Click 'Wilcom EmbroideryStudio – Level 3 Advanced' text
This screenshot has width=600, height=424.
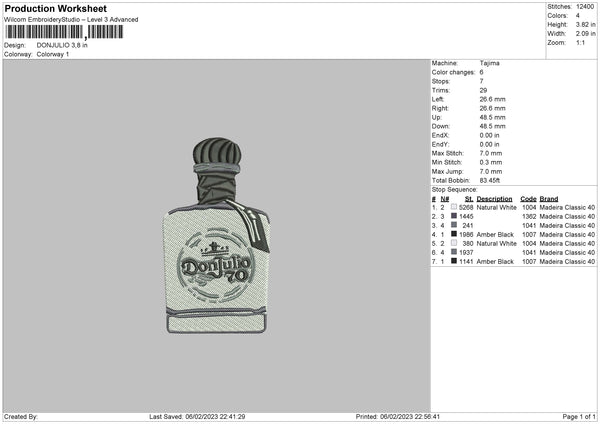coord(71,20)
